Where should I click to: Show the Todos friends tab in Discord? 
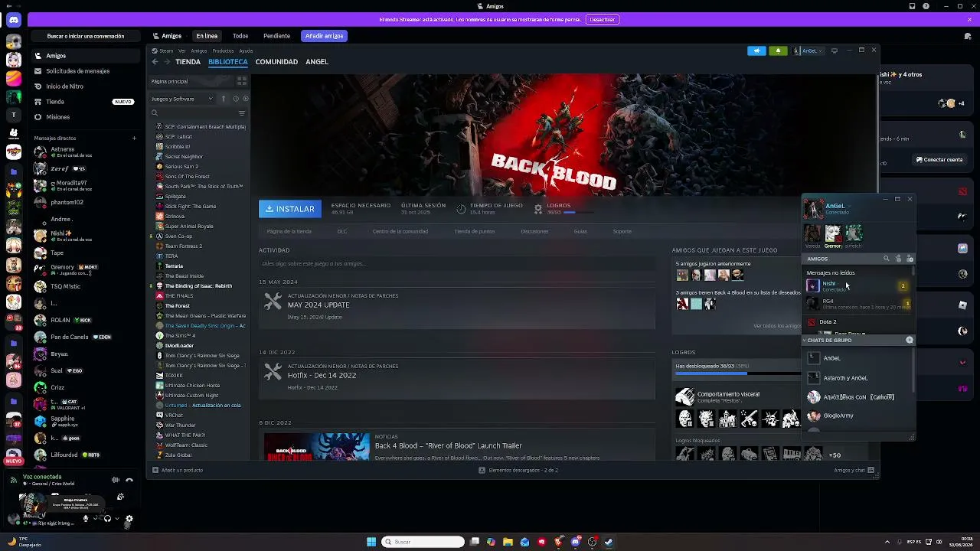pos(240,36)
